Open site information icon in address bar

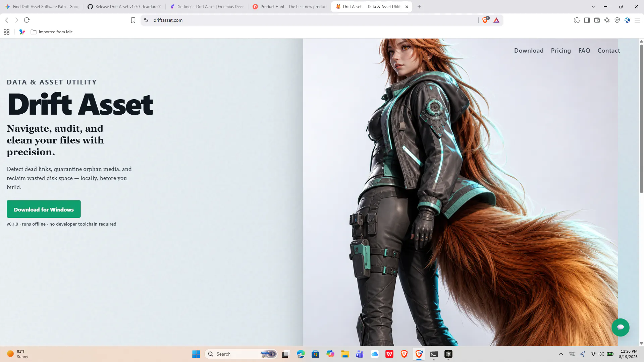pos(146,20)
